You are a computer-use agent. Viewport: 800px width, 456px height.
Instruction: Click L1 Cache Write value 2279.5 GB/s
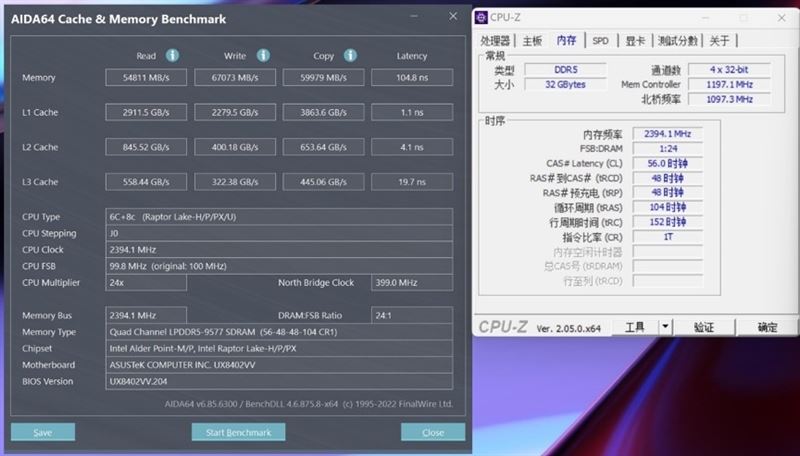[235, 112]
